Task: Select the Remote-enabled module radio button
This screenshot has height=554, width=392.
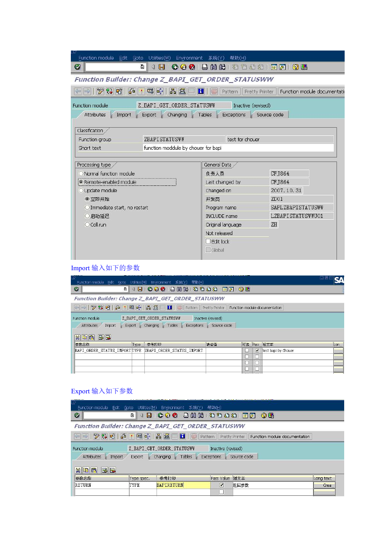Action: point(81,182)
